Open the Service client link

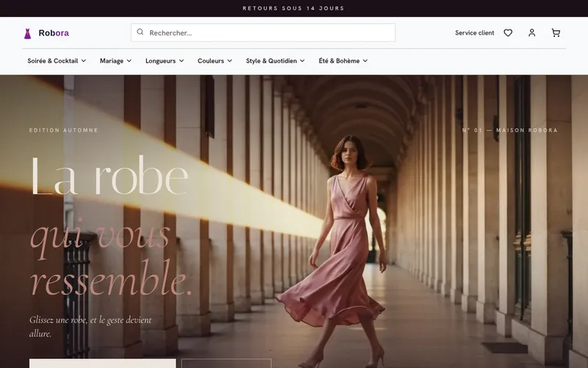[474, 33]
